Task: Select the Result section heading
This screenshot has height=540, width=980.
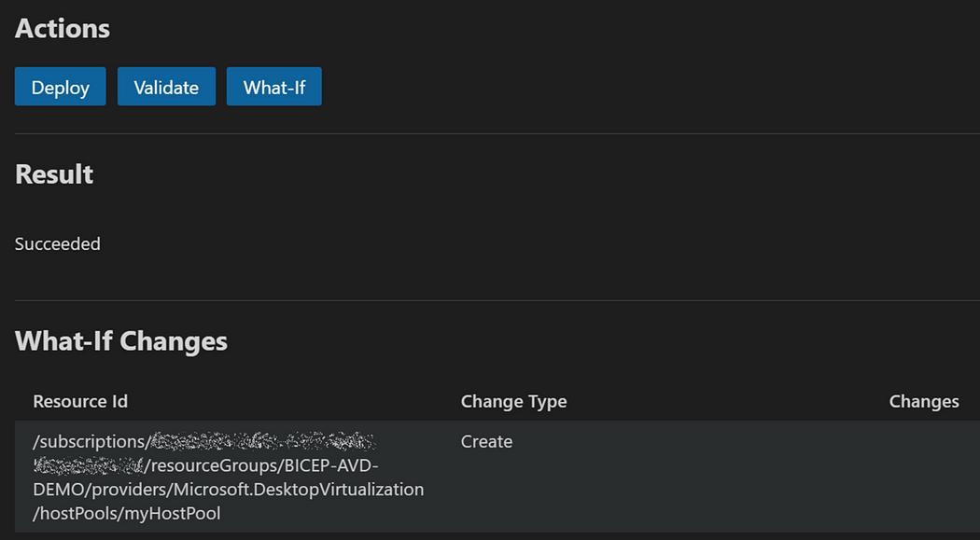Action: tap(54, 174)
